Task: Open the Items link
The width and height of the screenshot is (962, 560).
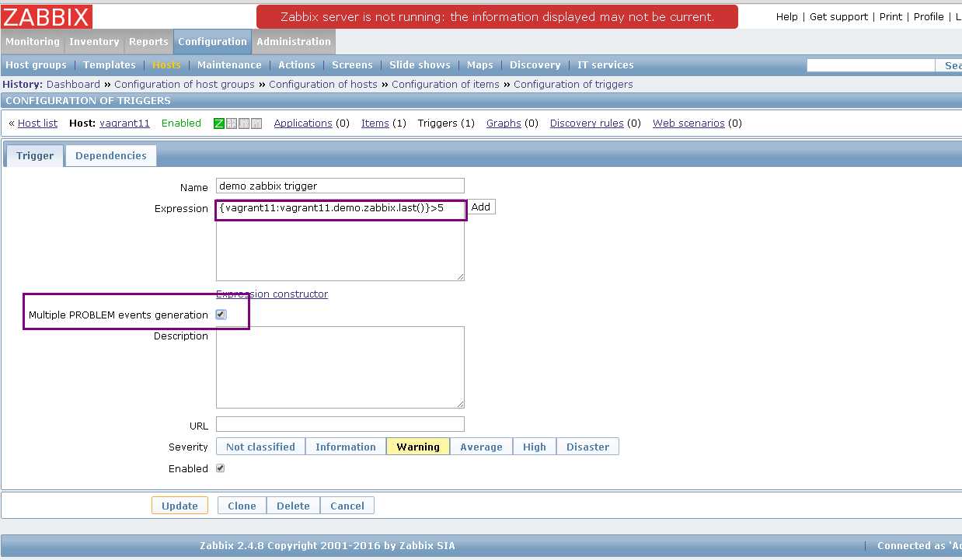Action: 375,123
